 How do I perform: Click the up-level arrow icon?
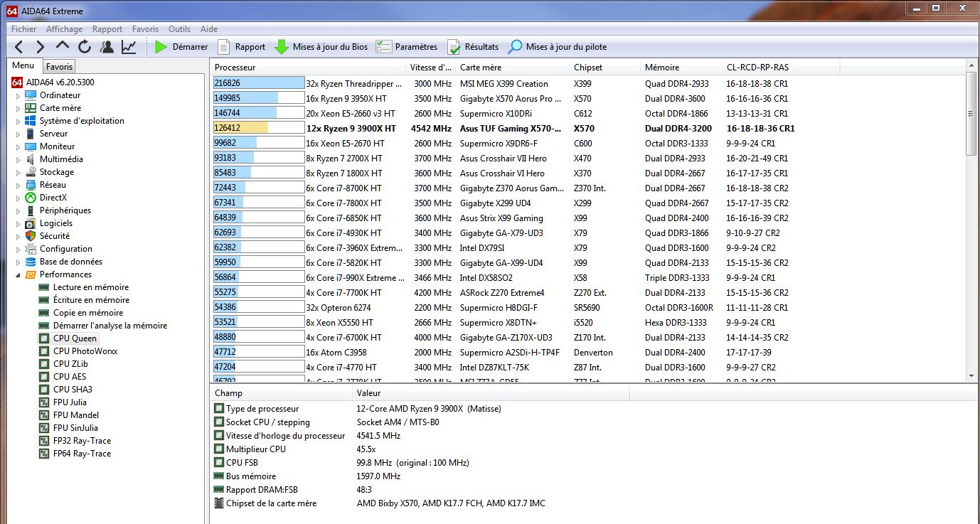pyautogui.click(x=63, y=47)
